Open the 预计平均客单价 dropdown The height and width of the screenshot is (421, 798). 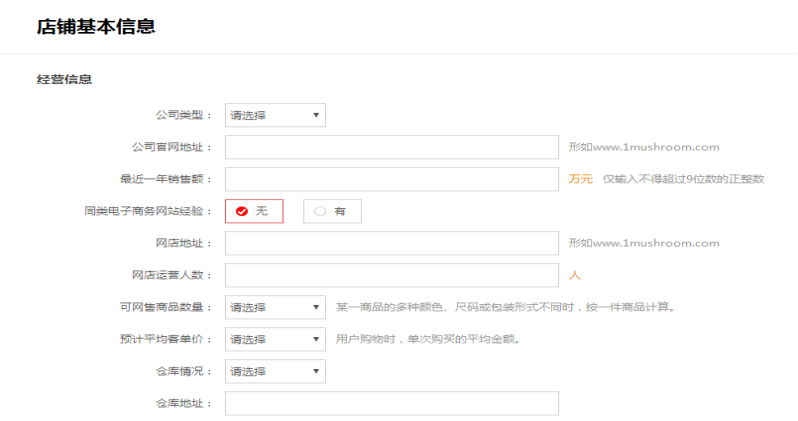(x=275, y=340)
